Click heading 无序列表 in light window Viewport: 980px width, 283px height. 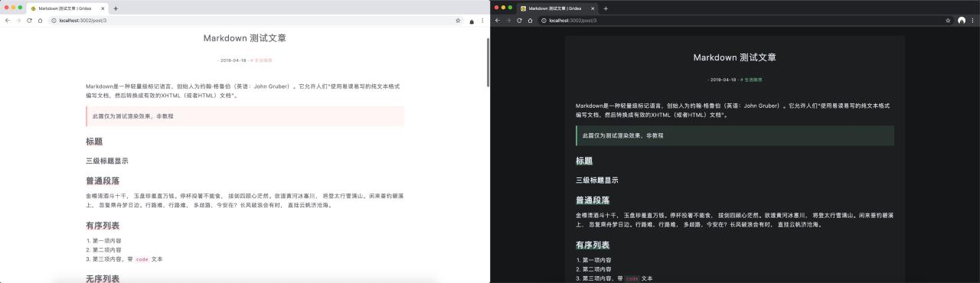103,278
